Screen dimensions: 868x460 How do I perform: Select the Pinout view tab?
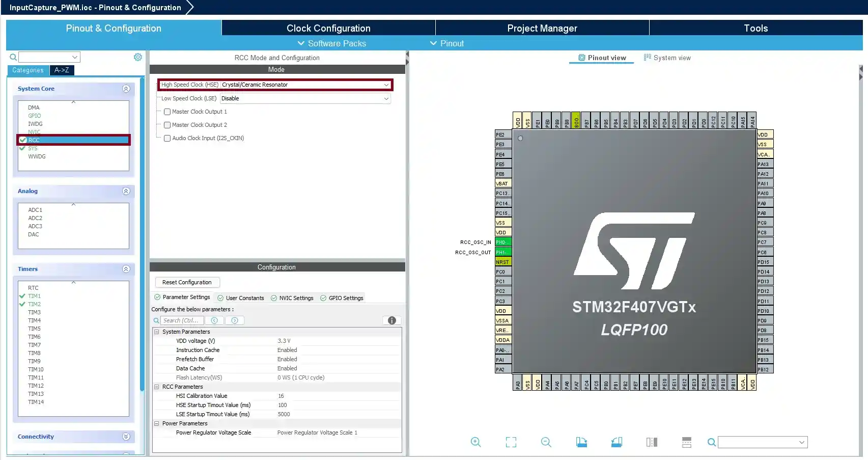[602, 58]
